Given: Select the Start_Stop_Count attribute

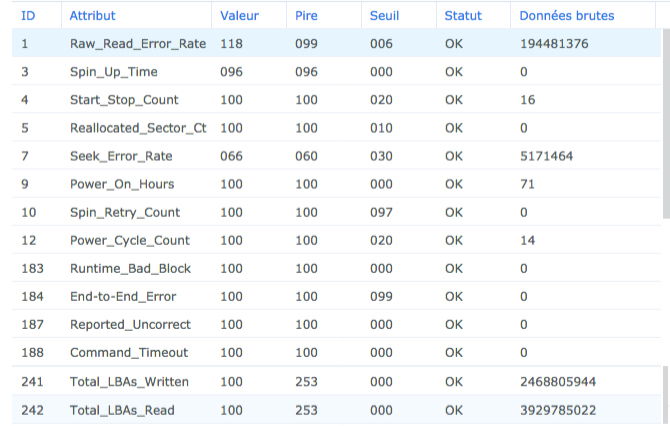Looking at the screenshot, I should click(124, 100).
